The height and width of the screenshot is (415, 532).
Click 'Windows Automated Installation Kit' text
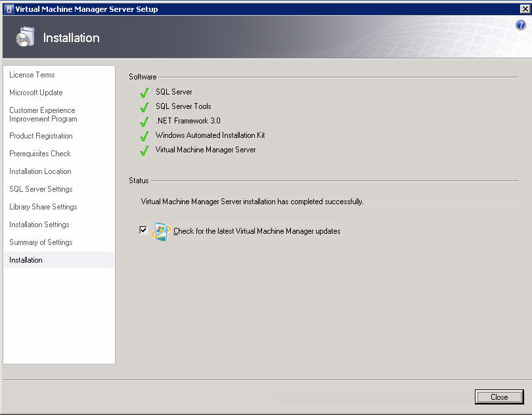point(210,135)
